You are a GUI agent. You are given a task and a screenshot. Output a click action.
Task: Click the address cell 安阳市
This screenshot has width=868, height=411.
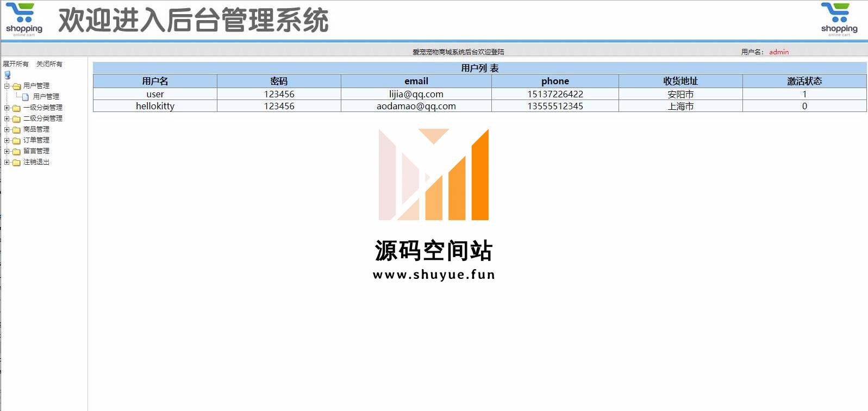680,94
